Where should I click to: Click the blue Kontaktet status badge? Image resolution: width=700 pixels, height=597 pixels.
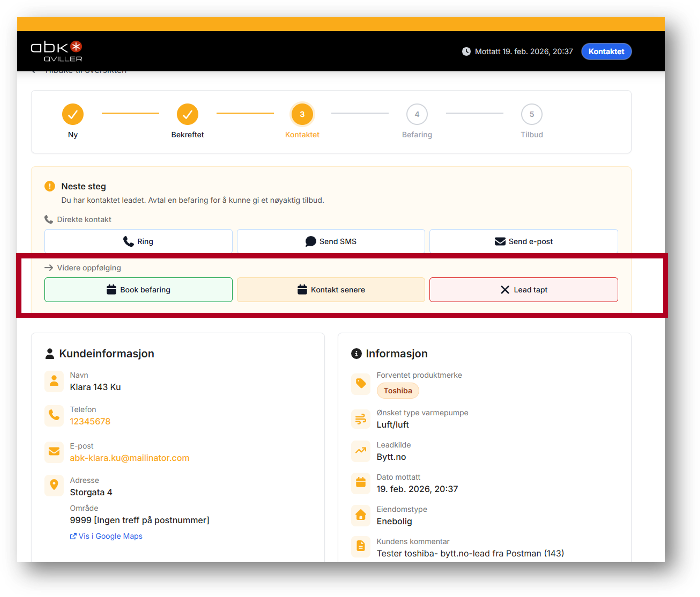click(606, 51)
